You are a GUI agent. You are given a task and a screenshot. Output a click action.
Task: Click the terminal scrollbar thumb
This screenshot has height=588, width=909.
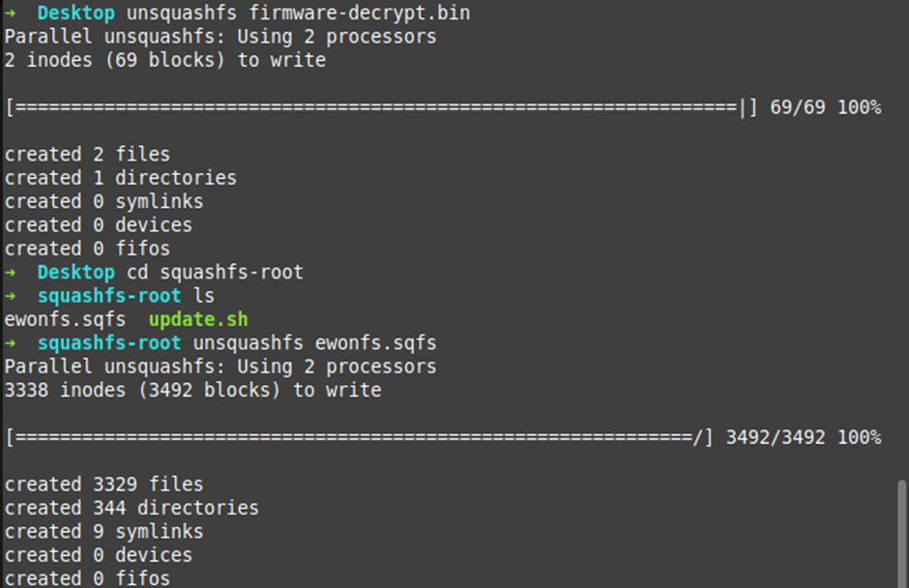(x=902, y=530)
